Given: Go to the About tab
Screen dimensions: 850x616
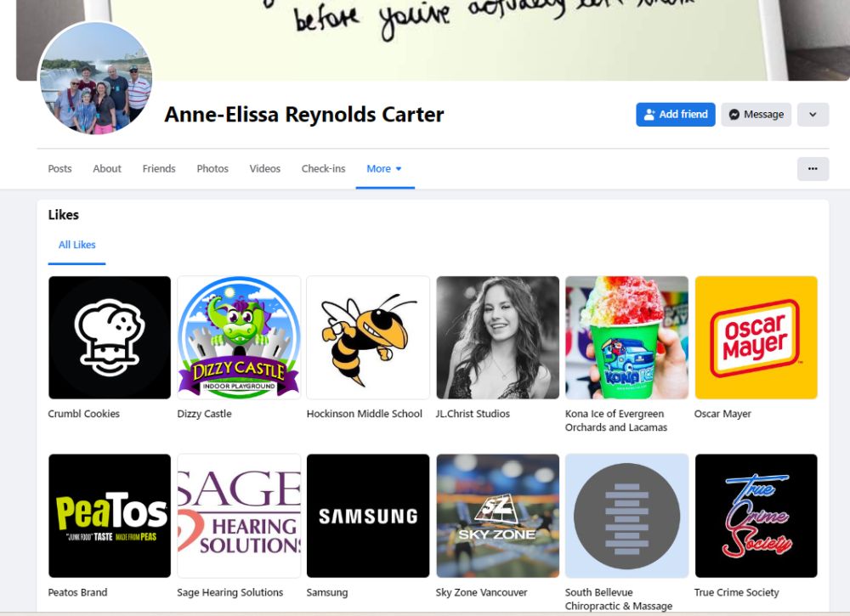Looking at the screenshot, I should pyautogui.click(x=107, y=168).
